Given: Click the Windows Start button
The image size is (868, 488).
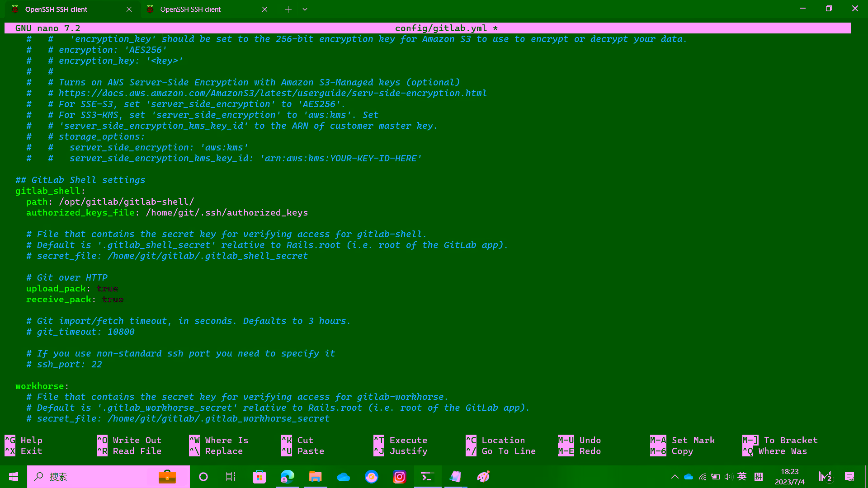Looking at the screenshot, I should 14,477.
